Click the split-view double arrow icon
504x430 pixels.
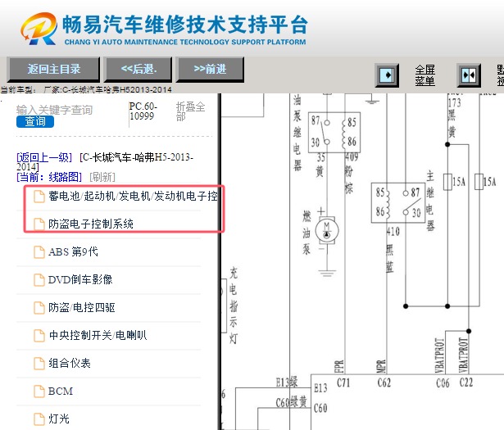(x=469, y=75)
